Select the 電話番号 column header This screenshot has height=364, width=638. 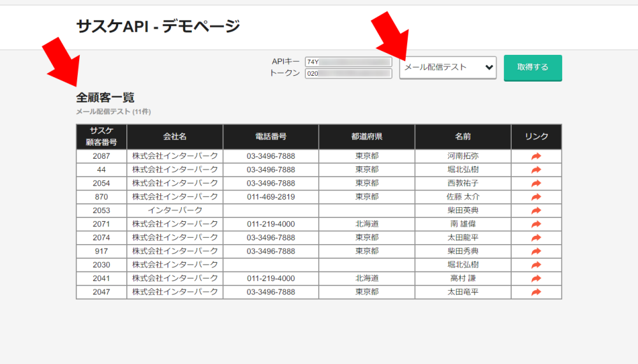[x=271, y=137]
